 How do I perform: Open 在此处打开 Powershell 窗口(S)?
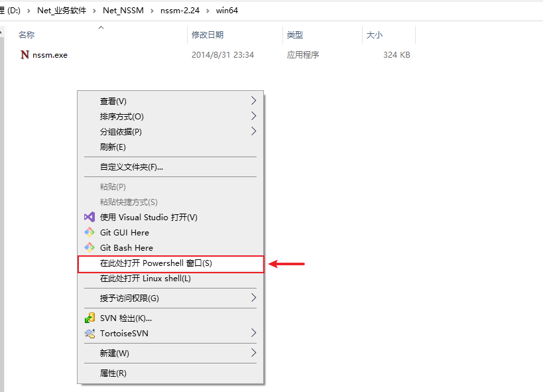point(170,263)
